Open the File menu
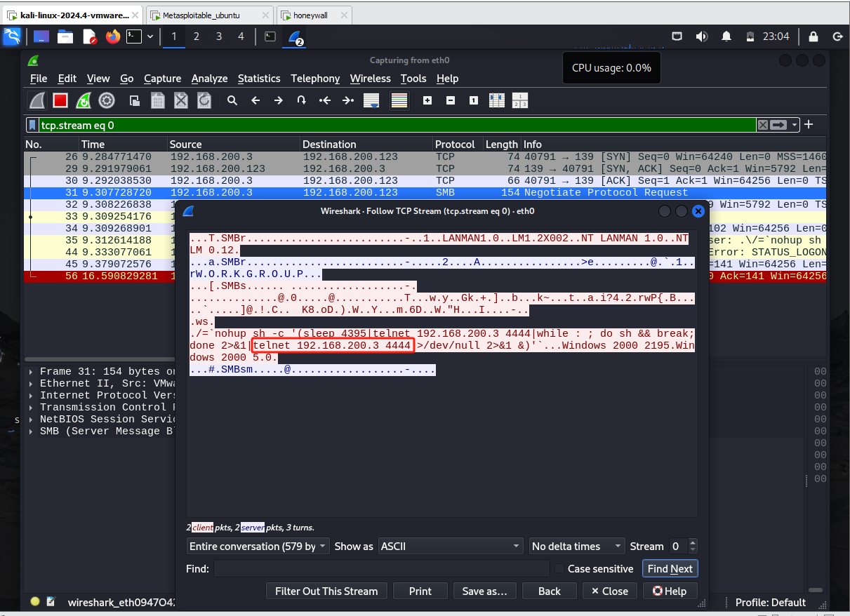850x616 pixels. coord(39,79)
